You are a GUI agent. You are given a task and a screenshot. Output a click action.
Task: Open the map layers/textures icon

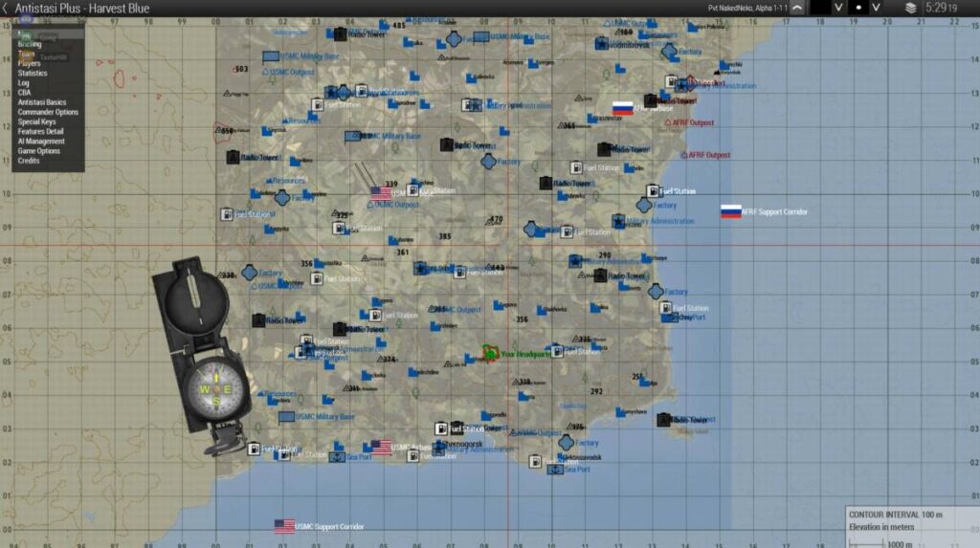point(910,8)
